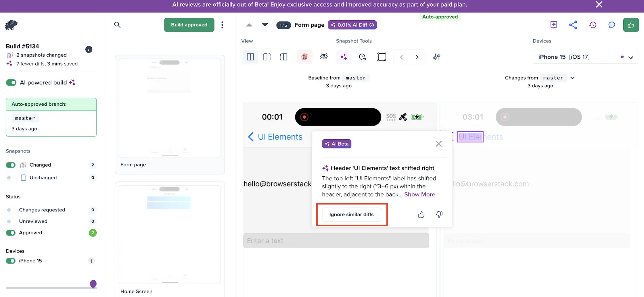The height and width of the screenshot is (297, 644).
Task: Disable the AI-powered build toggle
Action: pyautogui.click(x=11, y=83)
